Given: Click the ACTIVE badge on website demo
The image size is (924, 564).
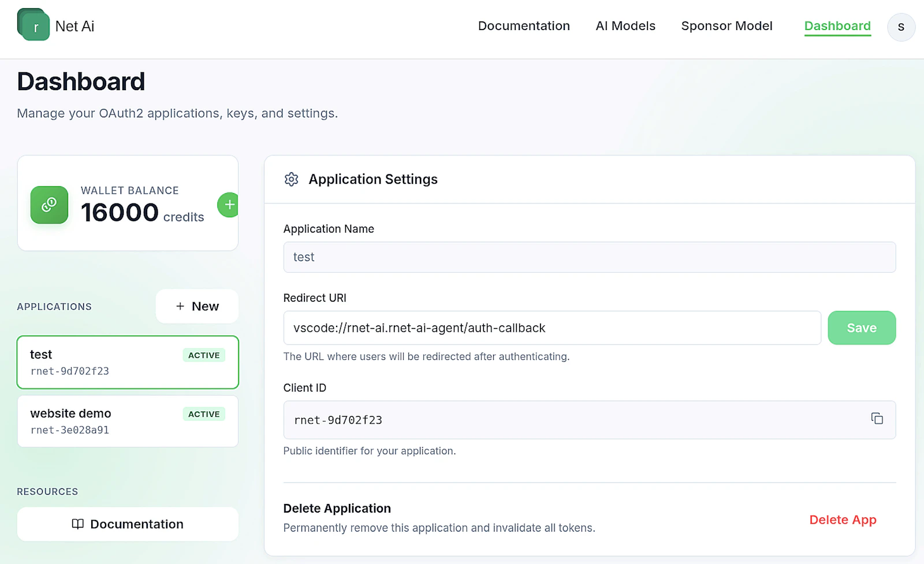Looking at the screenshot, I should point(204,414).
